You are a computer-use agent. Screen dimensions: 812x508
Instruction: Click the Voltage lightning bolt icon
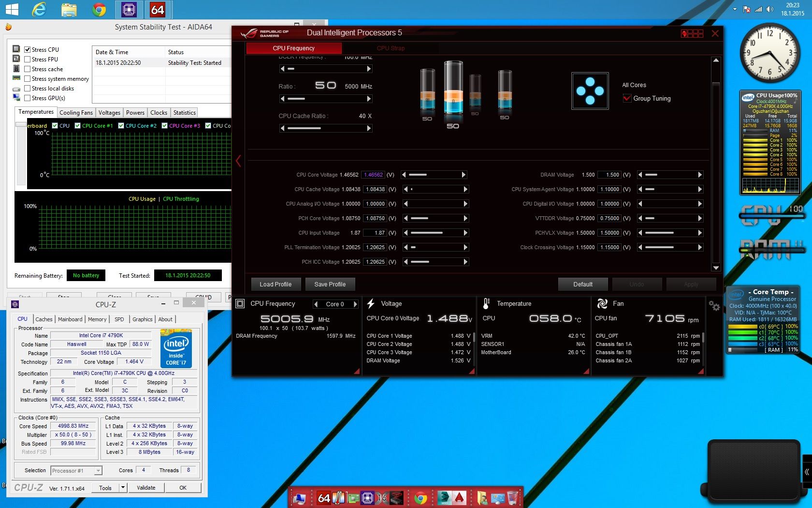click(371, 303)
